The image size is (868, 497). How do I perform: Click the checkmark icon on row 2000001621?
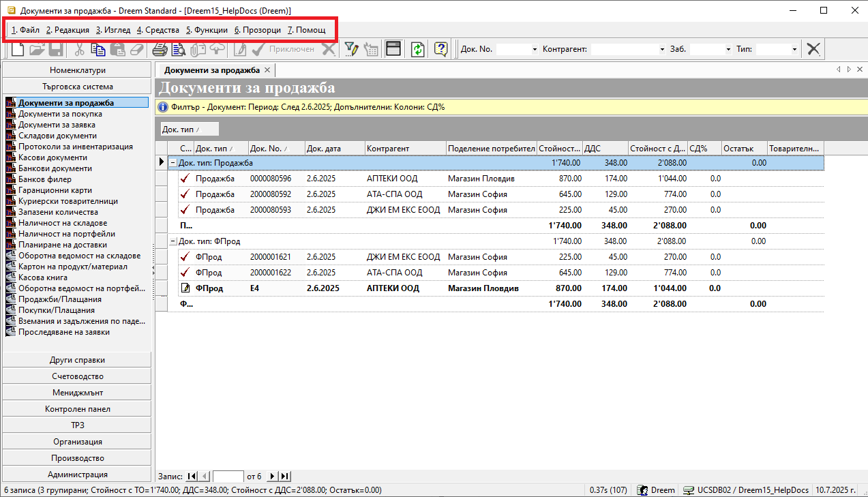[x=185, y=257]
